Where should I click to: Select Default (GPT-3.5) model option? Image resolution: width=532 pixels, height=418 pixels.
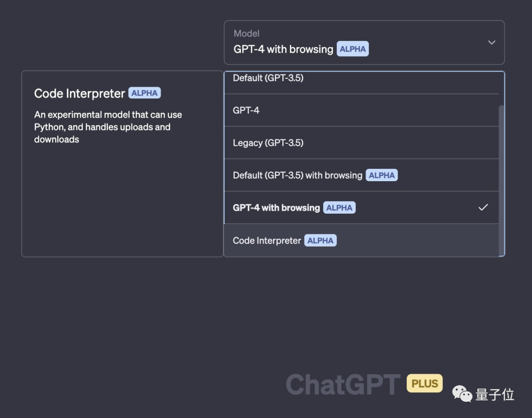(x=268, y=78)
